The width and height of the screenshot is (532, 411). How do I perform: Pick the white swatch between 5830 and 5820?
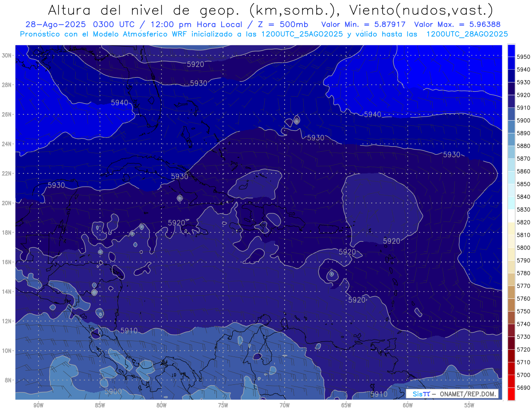pos(511,215)
